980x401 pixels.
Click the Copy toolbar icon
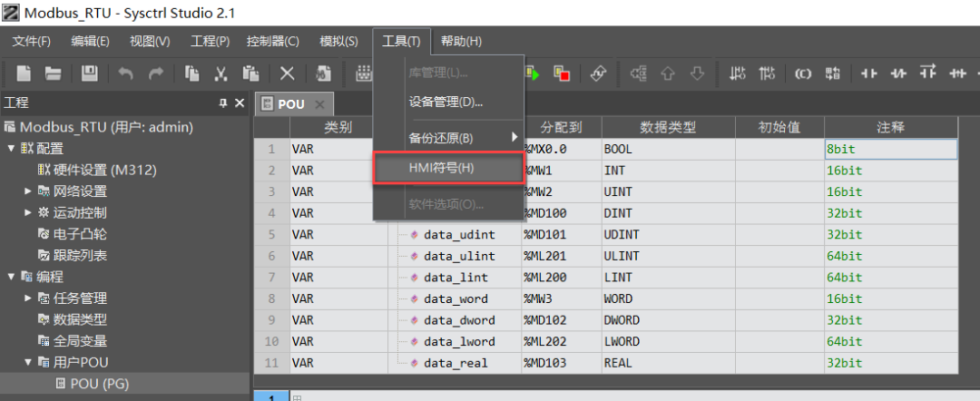click(x=191, y=73)
